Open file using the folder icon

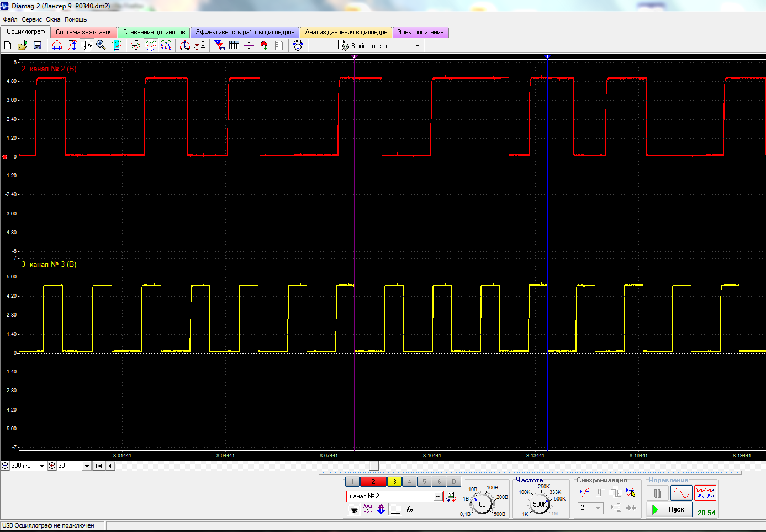[x=23, y=45]
